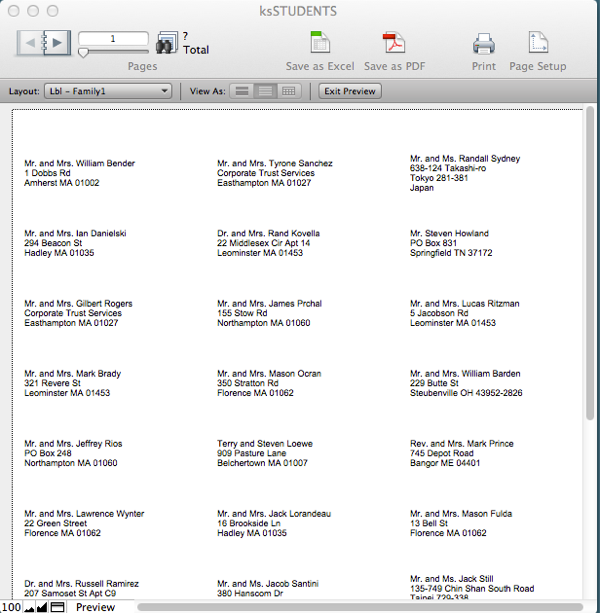The height and width of the screenshot is (613, 600).
Task: Go to the previous page in the book
Action: coord(32,43)
